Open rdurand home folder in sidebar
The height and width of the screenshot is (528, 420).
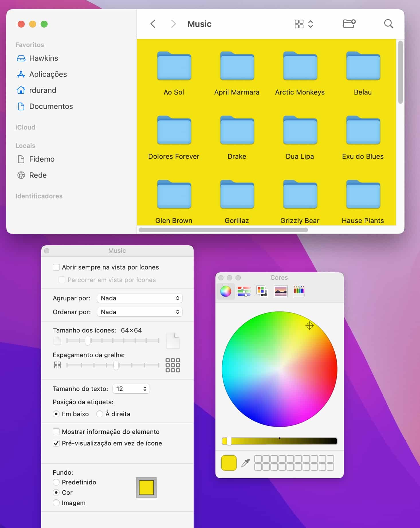pyautogui.click(x=36, y=90)
